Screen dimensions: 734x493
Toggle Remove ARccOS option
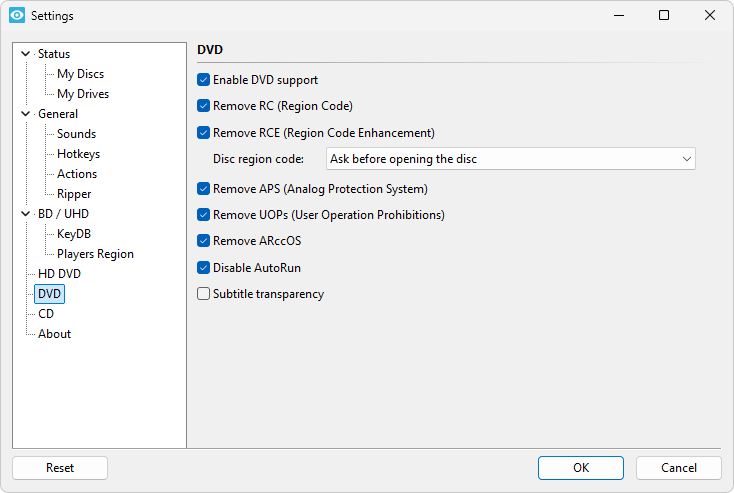tap(204, 241)
